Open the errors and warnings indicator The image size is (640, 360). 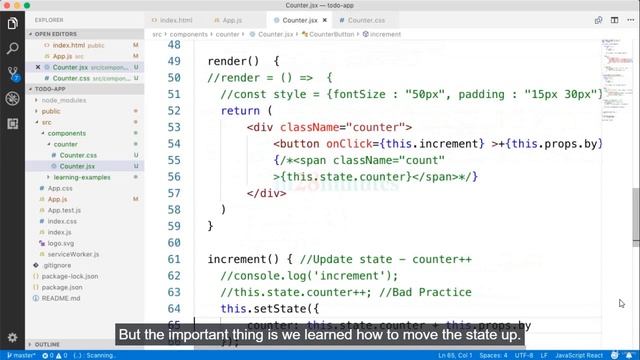[55, 356]
